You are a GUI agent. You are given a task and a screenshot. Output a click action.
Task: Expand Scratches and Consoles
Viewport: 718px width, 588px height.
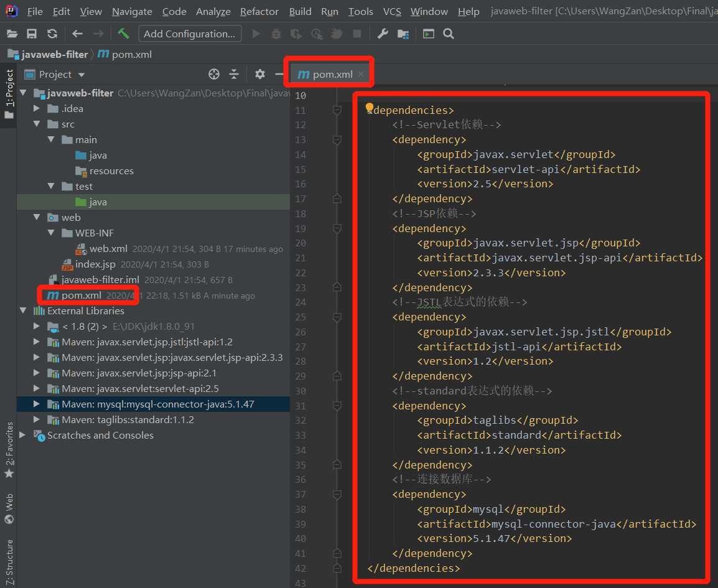(22, 436)
